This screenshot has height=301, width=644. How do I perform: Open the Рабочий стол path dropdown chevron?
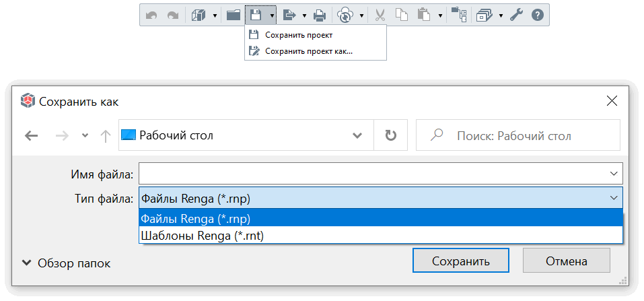click(357, 135)
